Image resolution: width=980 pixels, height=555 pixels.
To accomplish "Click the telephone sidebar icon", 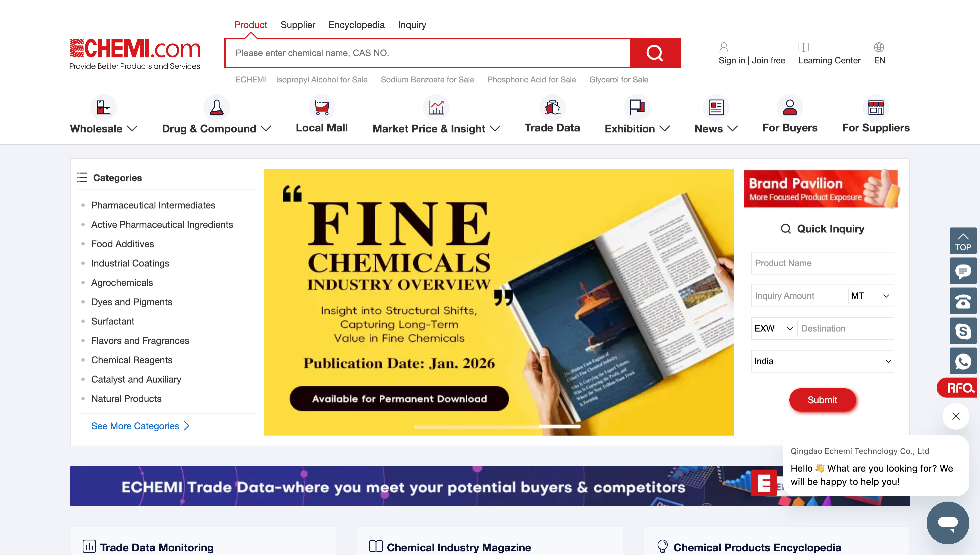I will tap(963, 301).
